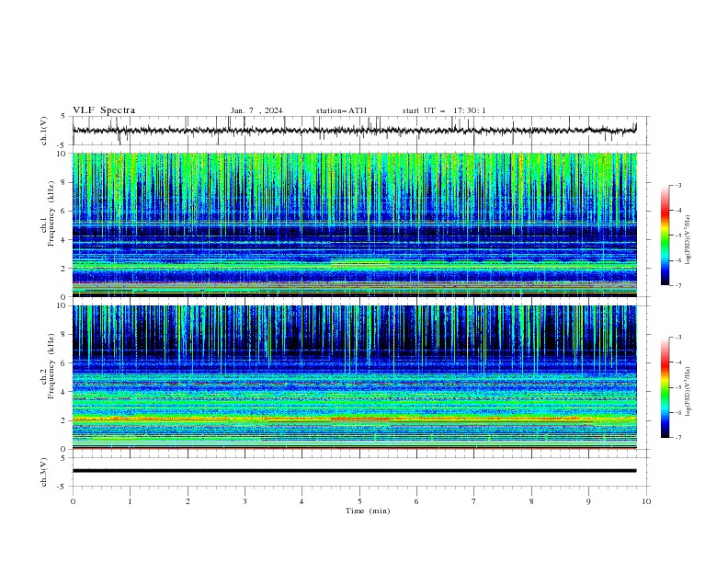This screenshot has width=728, height=563.
Task: Click the "Time (min)" x-axis label
Action: tap(368, 511)
